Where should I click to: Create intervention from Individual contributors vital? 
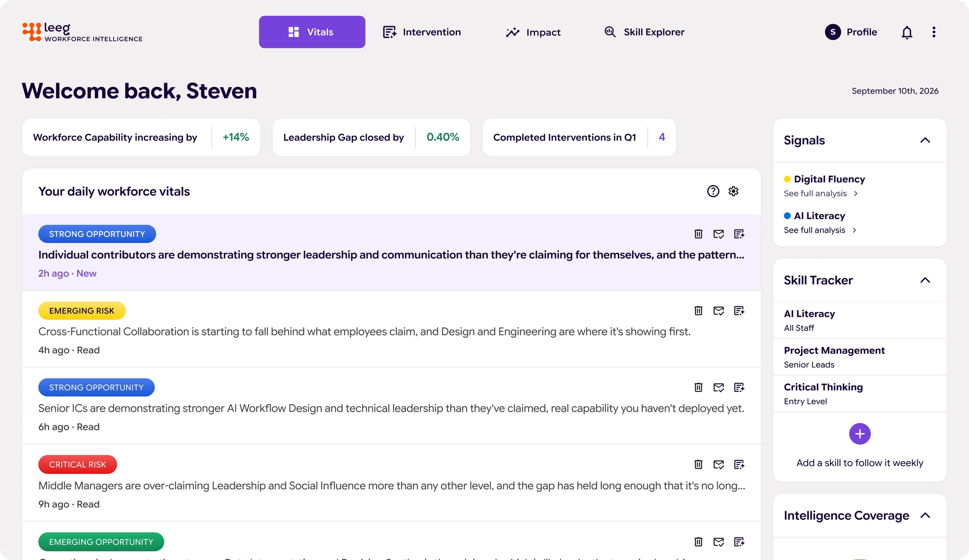(739, 234)
